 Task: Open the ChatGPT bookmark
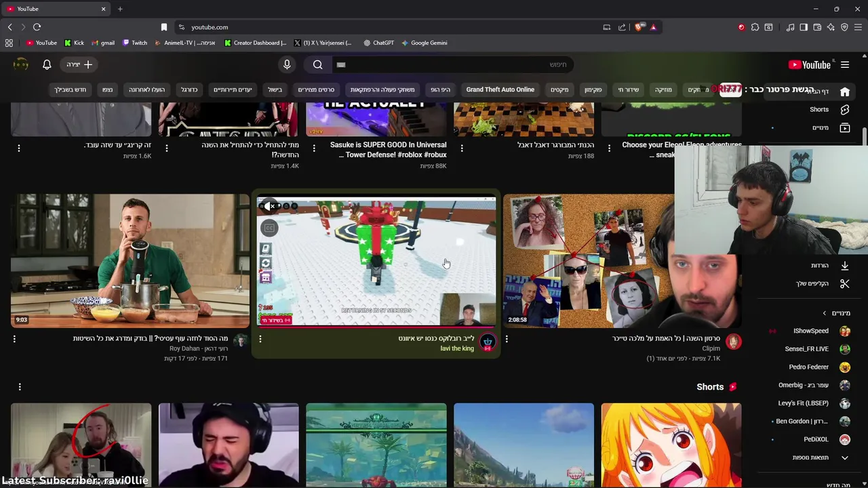[x=378, y=43]
